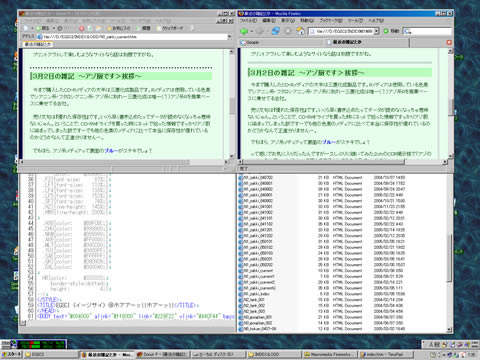Click the HTML icon of N1_zakki_050101
The height and width of the screenshot is (360, 480).
pos(241,241)
